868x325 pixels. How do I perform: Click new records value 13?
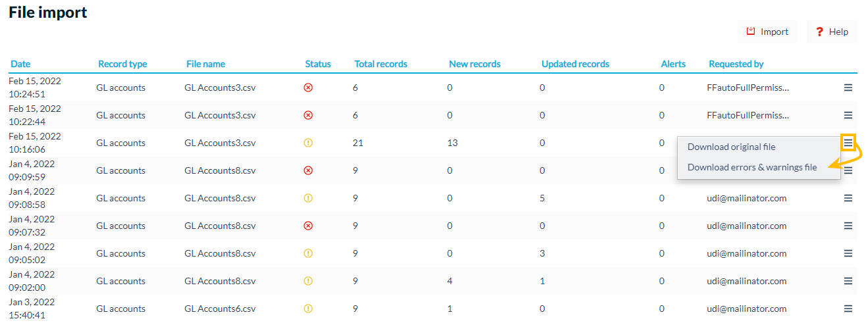pos(452,143)
